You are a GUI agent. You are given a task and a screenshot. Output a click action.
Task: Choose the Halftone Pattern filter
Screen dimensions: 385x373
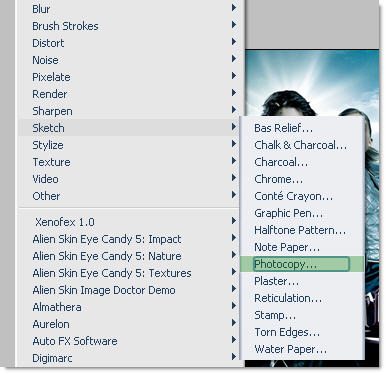(302, 230)
